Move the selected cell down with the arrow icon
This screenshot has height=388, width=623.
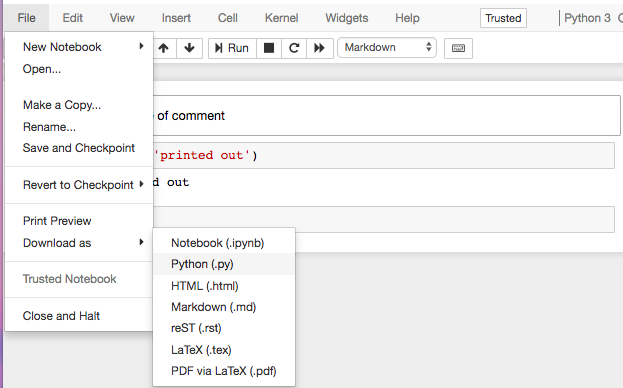(x=190, y=48)
